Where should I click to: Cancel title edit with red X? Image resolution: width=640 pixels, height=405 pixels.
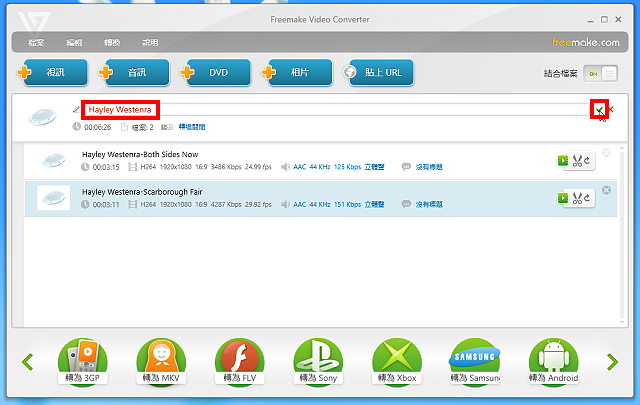611,109
